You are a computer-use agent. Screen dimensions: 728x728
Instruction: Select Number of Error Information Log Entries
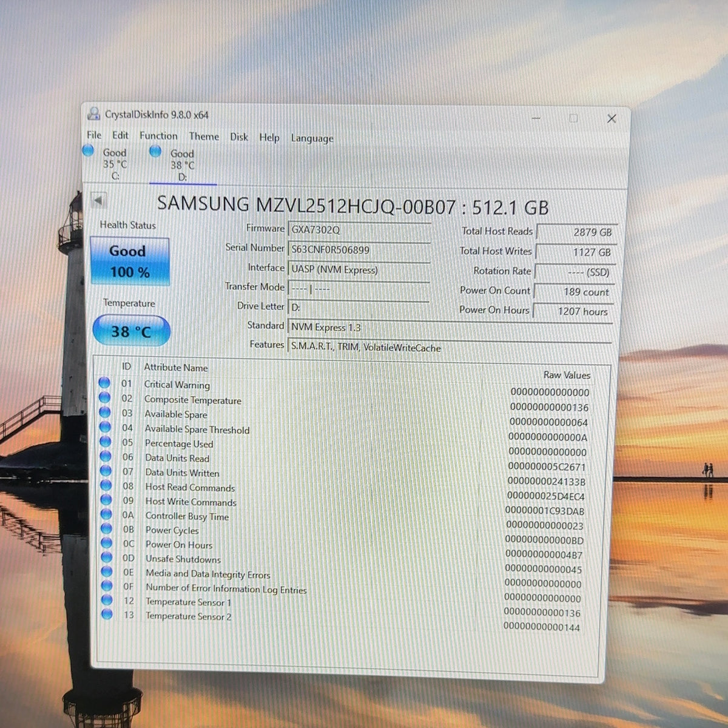point(226,588)
